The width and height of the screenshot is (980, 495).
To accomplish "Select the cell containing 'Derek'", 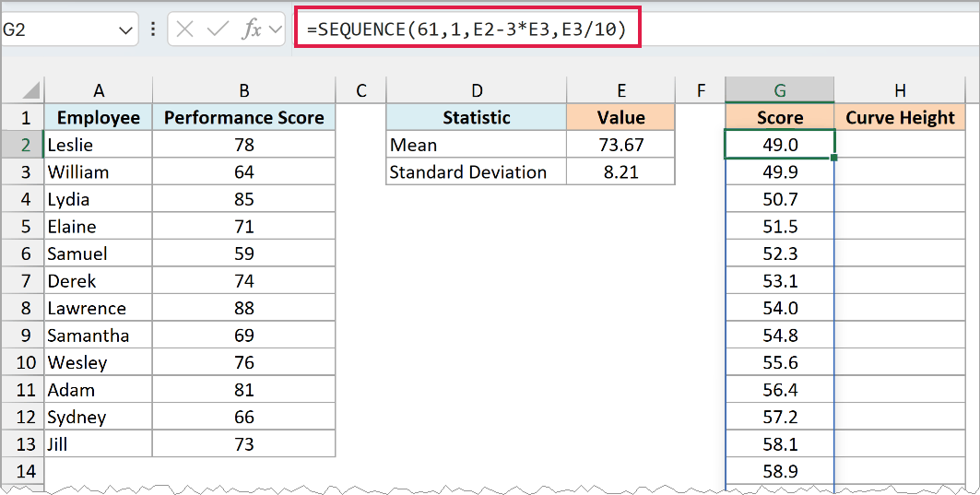I will pos(98,280).
